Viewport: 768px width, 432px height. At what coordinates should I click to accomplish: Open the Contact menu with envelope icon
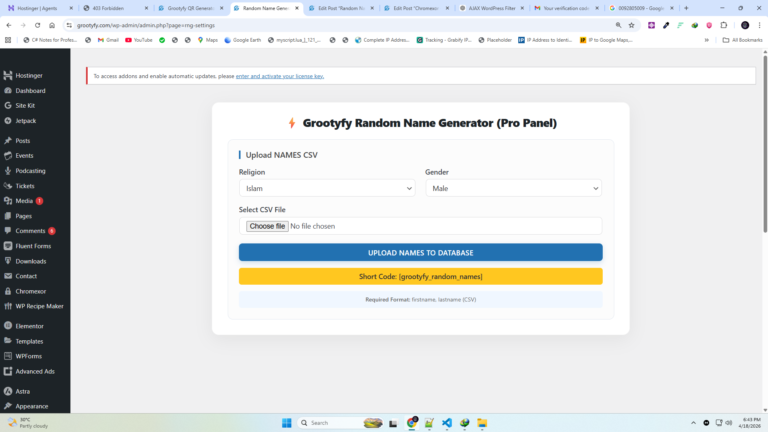tap(26, 276)
